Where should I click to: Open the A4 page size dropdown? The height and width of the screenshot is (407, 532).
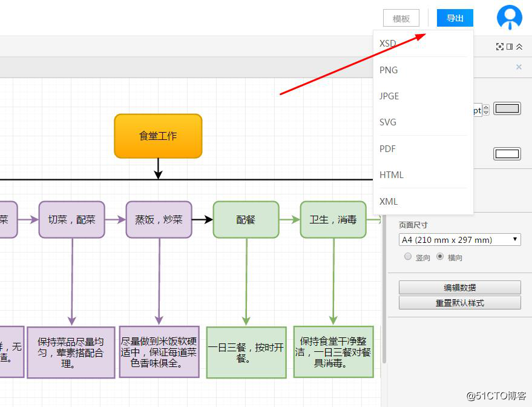[460, 240]
